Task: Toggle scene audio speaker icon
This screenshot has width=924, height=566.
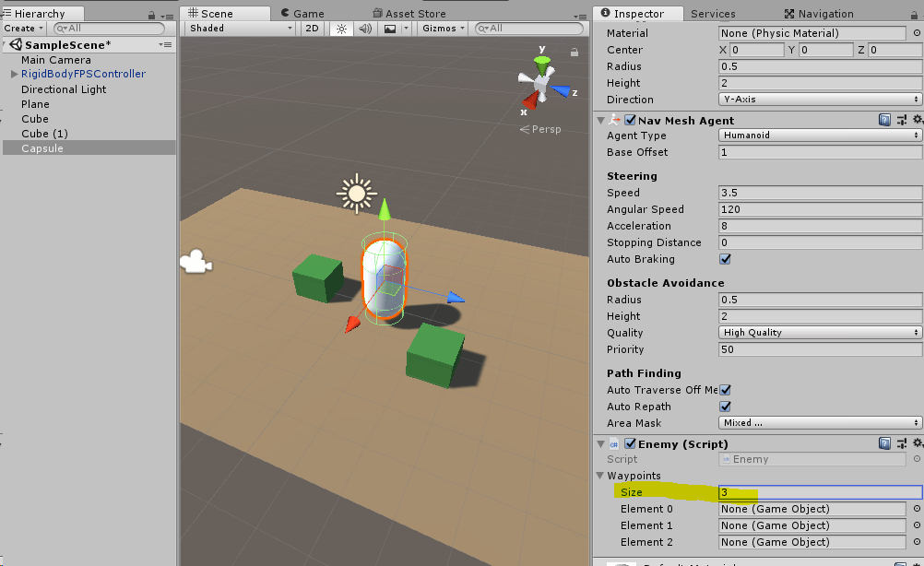Action: click(x=365, y=29)
